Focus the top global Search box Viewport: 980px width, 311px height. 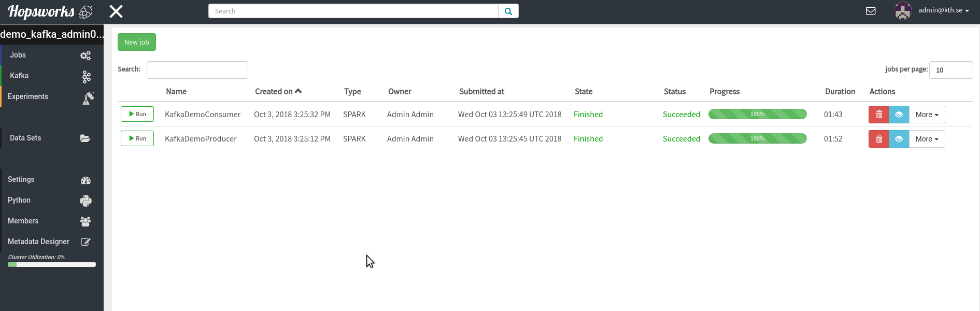353,11
